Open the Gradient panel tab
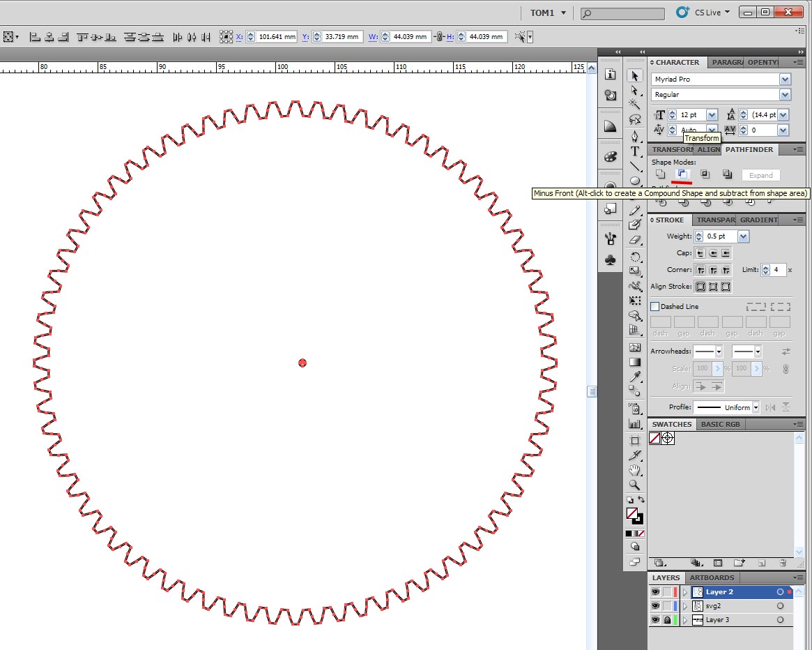The image size is (812, 650). (x=758, y=220)
